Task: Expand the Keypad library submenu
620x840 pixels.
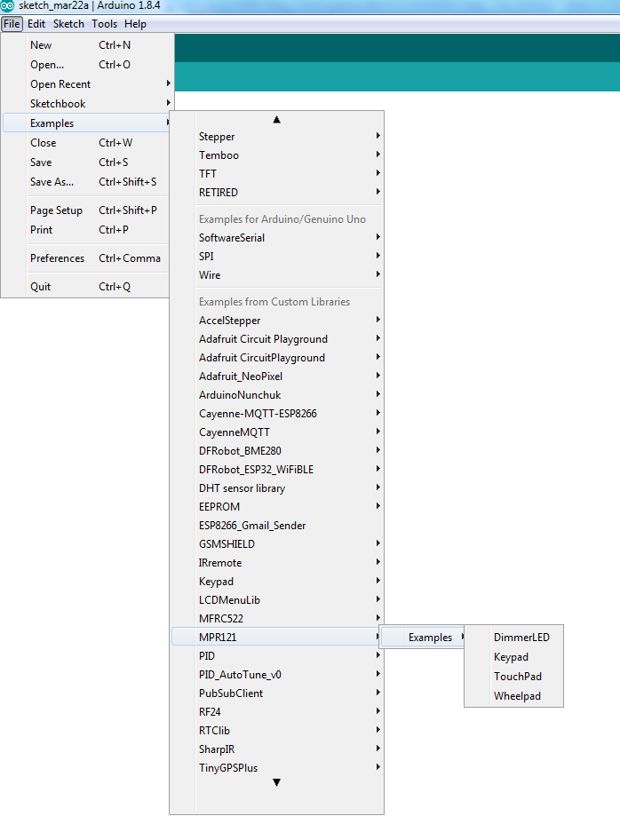Action: pos(276,582)
